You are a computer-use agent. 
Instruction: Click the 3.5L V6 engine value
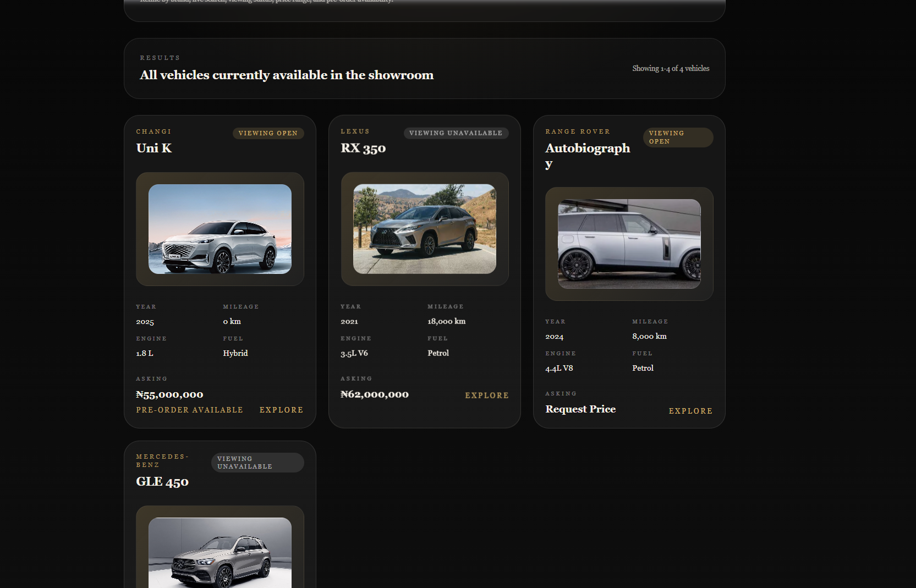pyautogui.click(x=354, y=353)
